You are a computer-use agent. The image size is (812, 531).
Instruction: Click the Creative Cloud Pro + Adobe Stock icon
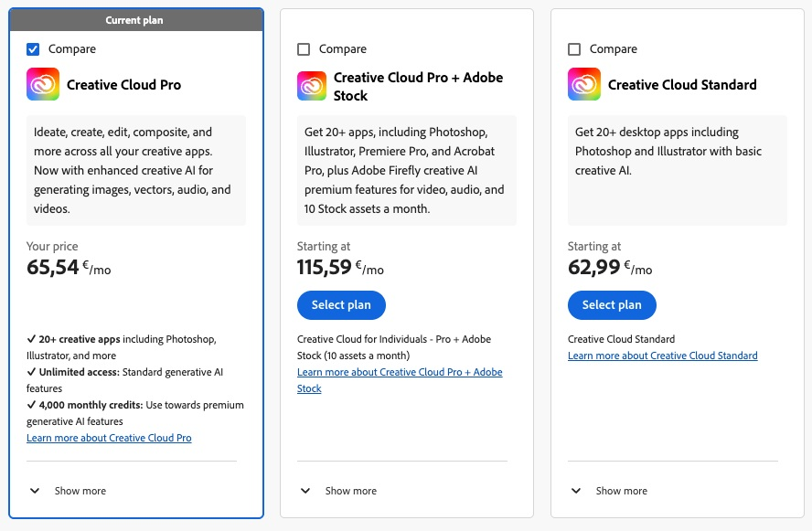(312, 86)
